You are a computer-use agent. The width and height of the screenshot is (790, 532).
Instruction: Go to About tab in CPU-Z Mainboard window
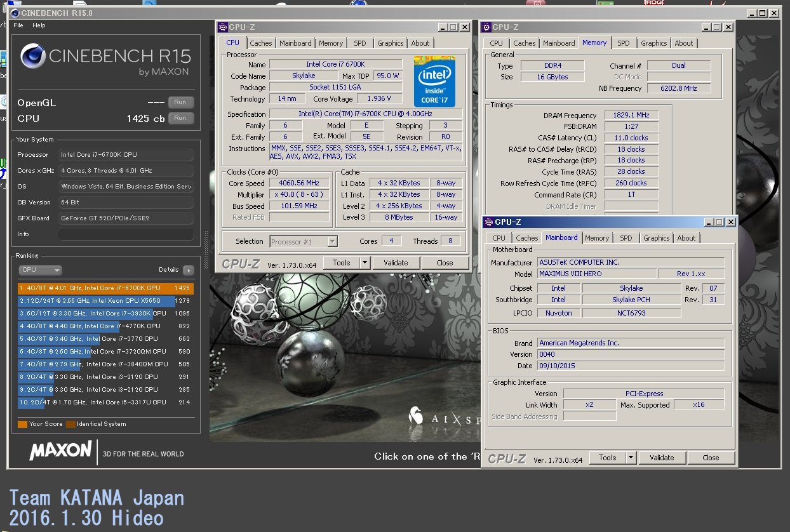tap(686, 238)
